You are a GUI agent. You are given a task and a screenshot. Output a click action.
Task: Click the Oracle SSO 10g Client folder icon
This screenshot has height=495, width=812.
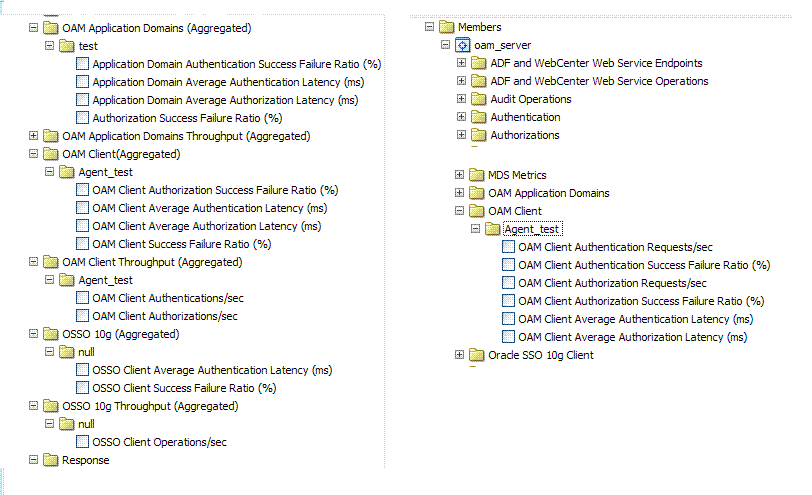point(476,355)
